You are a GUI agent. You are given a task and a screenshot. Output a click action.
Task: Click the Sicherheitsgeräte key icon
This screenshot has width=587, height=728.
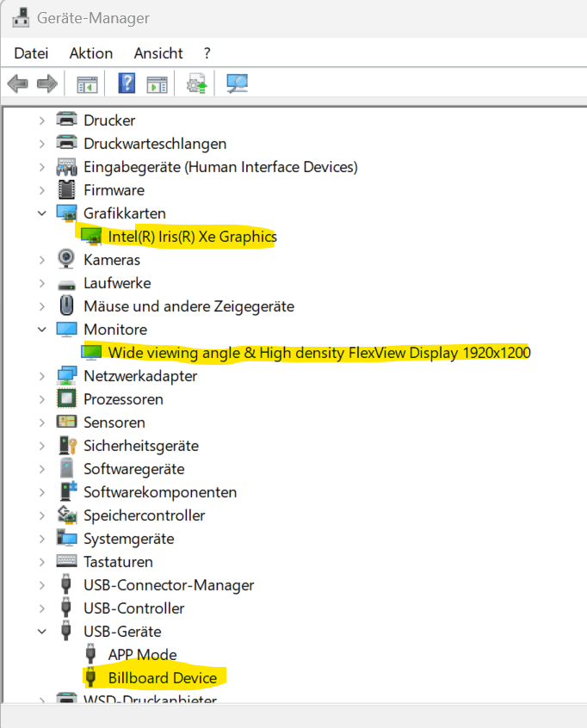pos(67,445)
